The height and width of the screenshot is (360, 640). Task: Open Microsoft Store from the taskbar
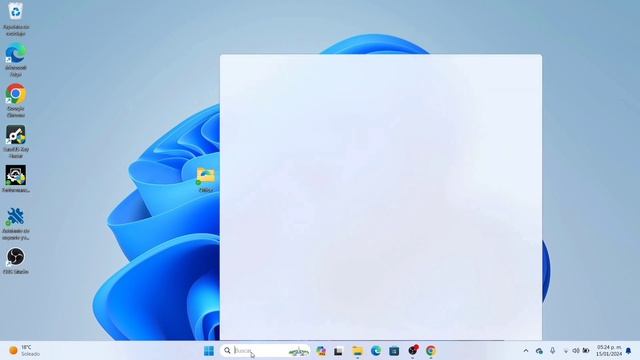tap(394, 351)
